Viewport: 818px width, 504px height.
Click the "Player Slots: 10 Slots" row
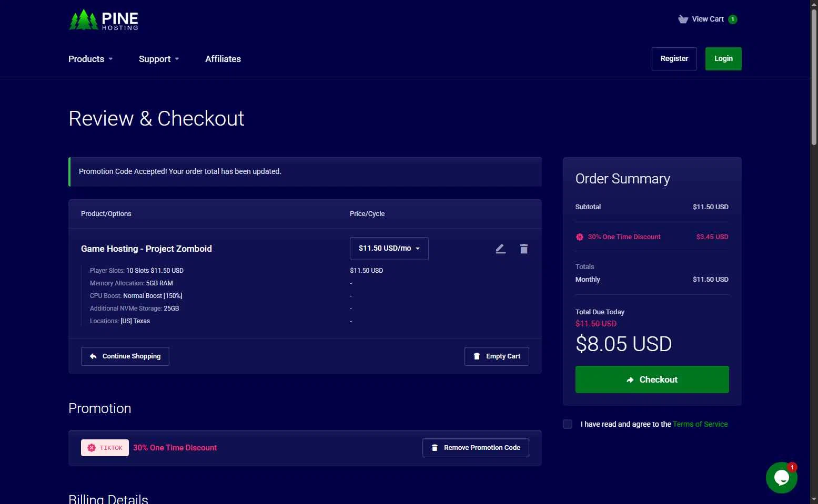(137, 271)
